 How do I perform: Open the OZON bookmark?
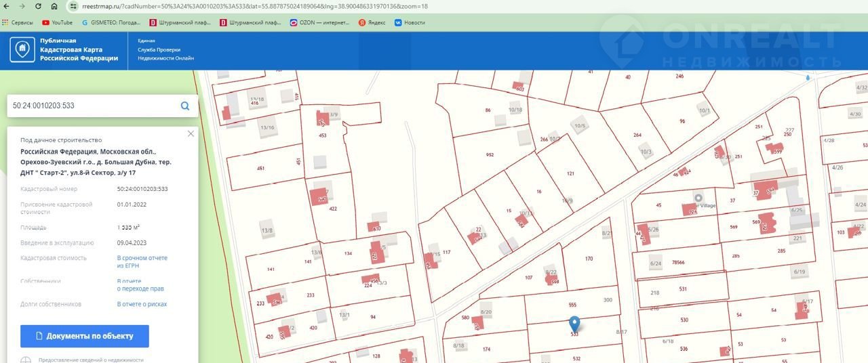click(319, 22)
